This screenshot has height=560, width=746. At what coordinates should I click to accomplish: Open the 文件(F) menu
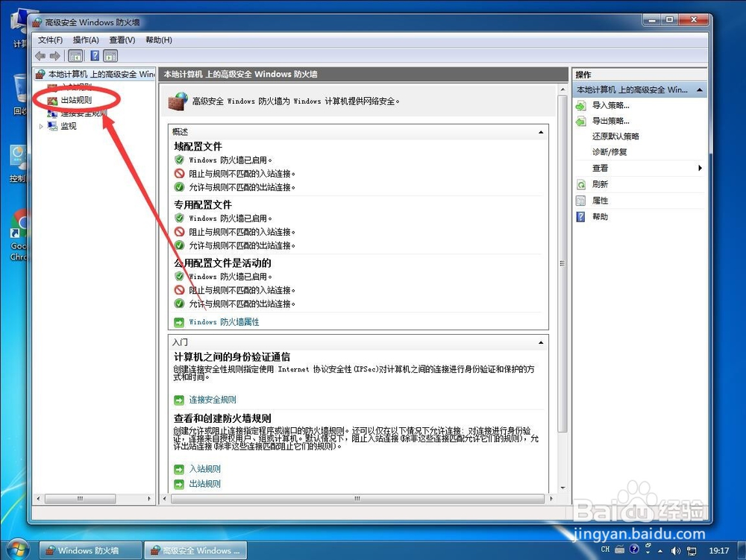[x=49, y=40]
